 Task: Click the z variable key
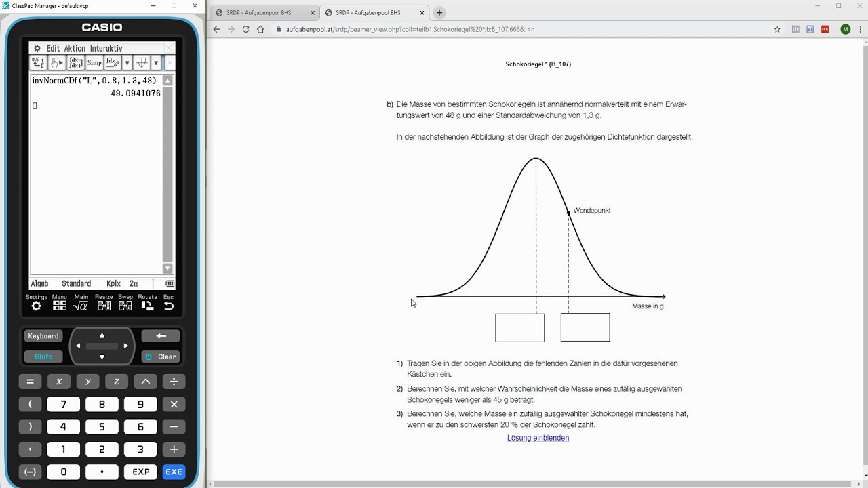pyautogui.click(x=117, y=382)
